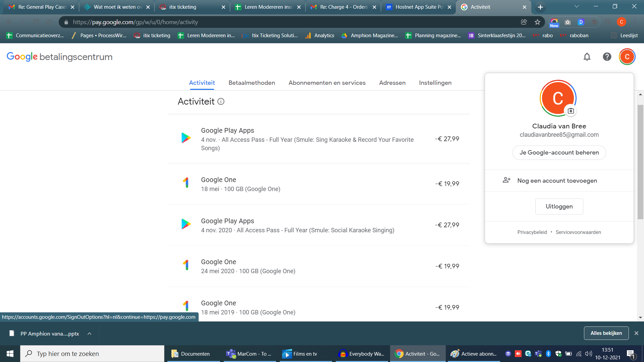Open the Instellingen tab
Viewport: 644px width, 362px height.
pos(435,83)
